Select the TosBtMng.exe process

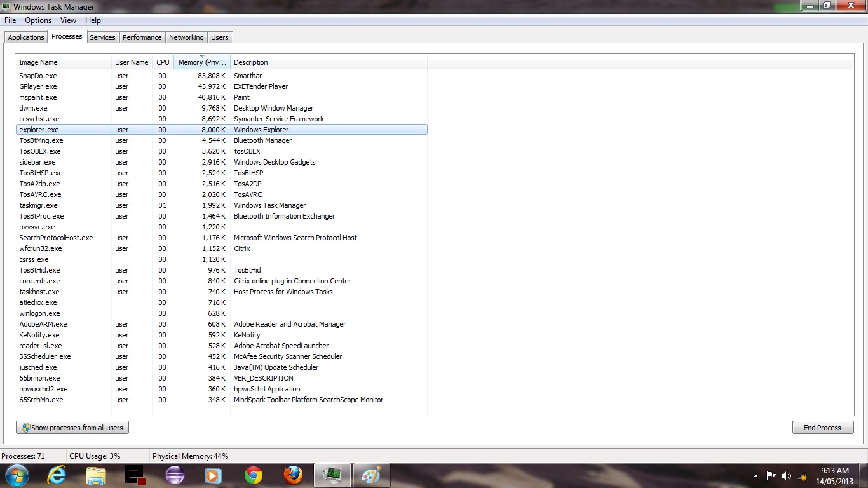pos(222,140)
